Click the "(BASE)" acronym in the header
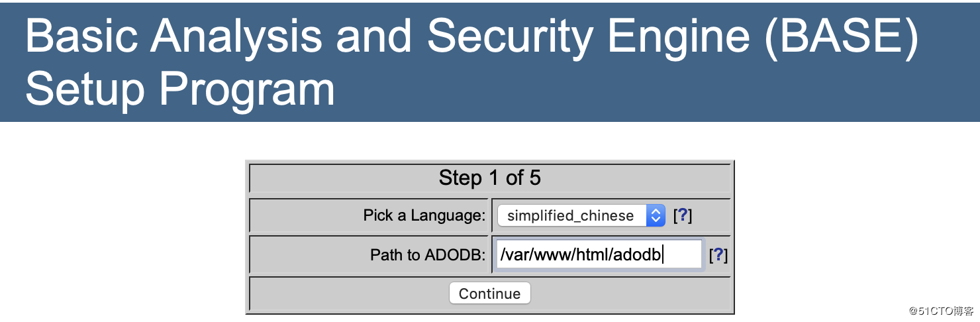Screen dimensions: 980x322 841,37
